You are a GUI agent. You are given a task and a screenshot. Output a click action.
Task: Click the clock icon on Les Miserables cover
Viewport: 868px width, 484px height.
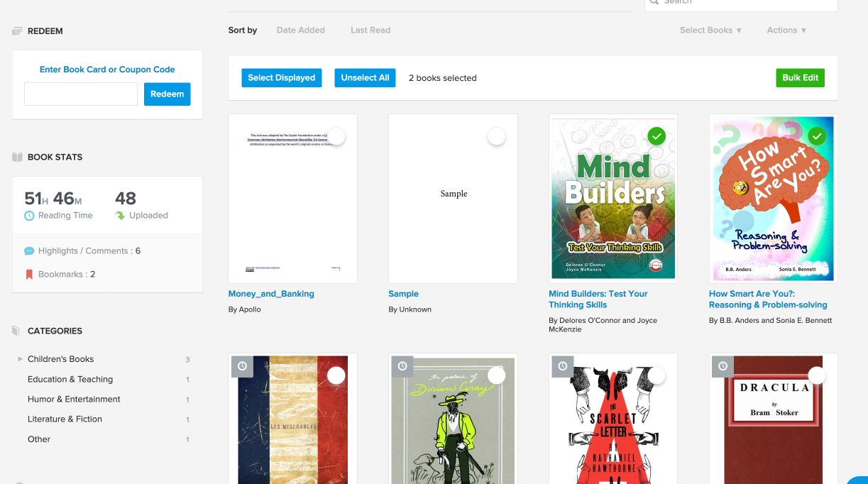tap(243, 366)
